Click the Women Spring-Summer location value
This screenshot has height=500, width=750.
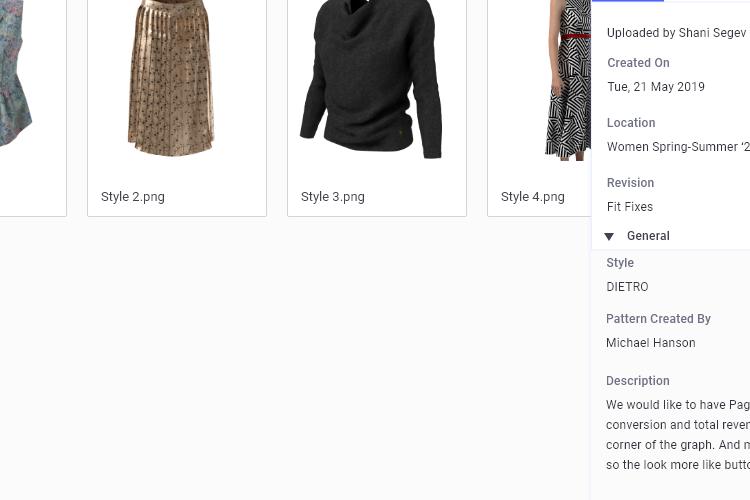678,146
